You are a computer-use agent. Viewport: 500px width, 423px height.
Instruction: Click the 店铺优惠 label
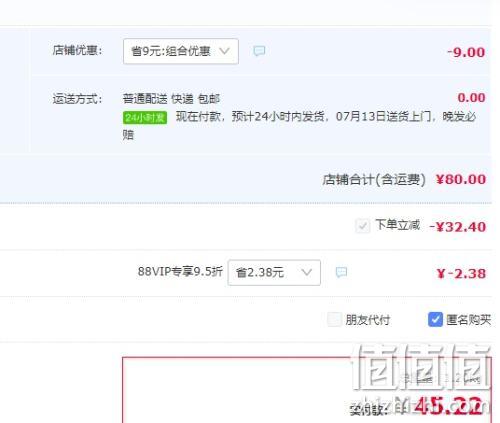[77, 50]
